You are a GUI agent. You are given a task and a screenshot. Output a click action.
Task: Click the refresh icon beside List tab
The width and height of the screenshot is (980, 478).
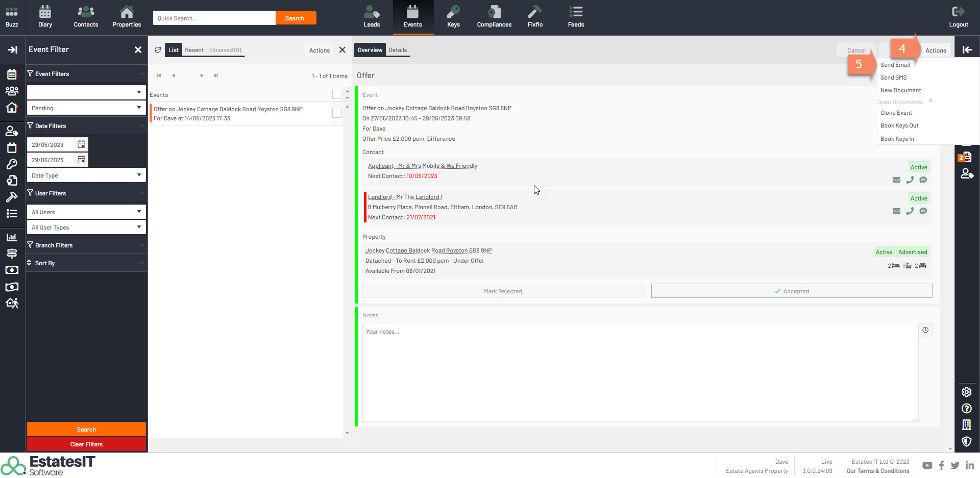(158, 50)
